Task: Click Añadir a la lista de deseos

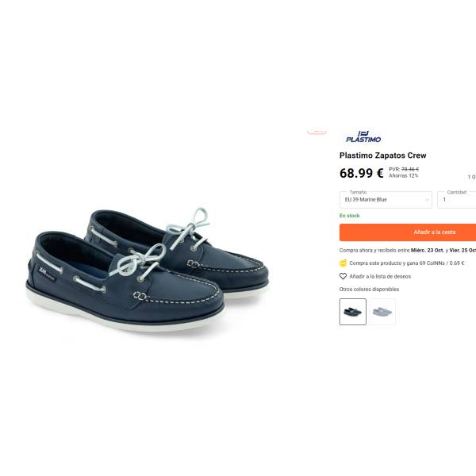Action: pyautogui.click(x=380, y=277)
